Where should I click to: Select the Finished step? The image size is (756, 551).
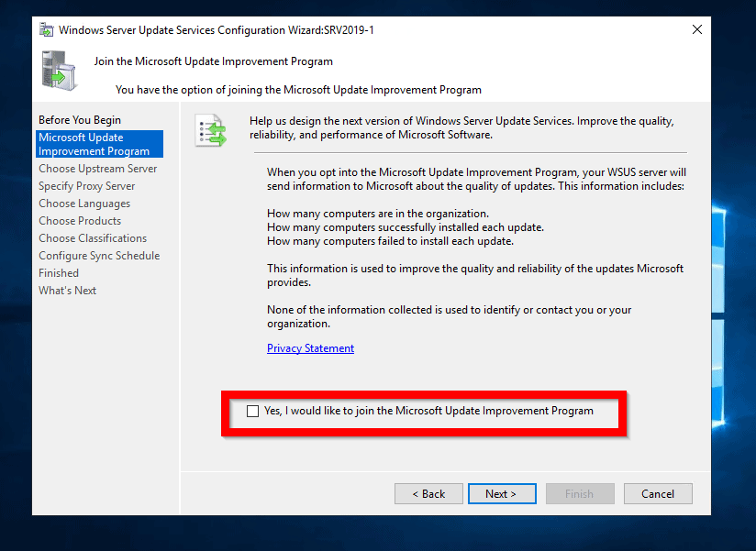58,272
